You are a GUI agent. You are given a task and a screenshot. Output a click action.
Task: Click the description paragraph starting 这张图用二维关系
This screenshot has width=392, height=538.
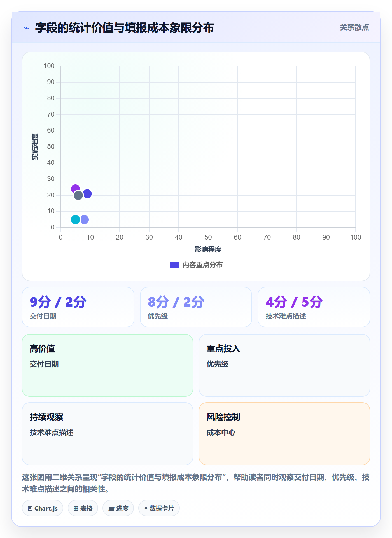pos(196,483)
